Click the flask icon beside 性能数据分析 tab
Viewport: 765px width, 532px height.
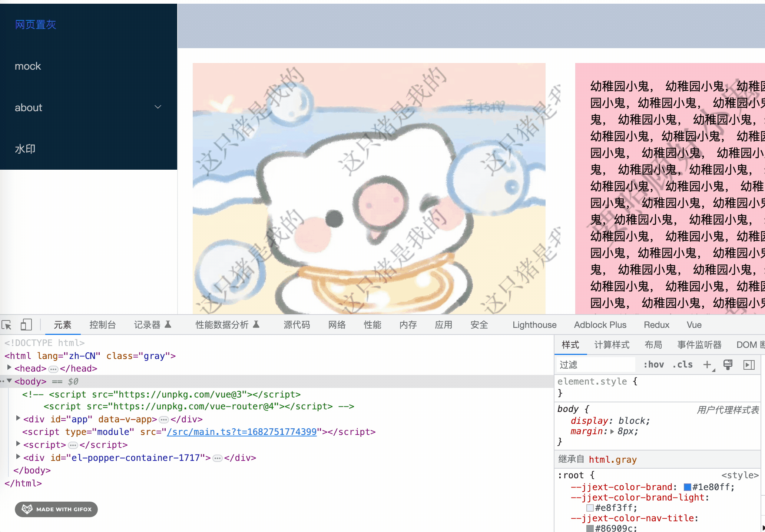click(255, 324)
